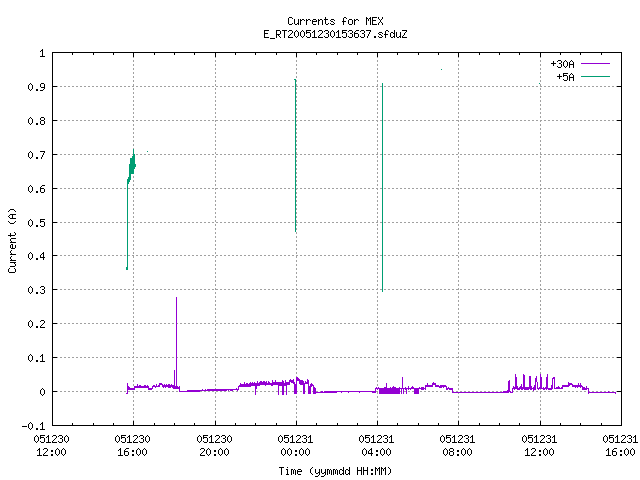The height and width of the screenshot is (480, 640).
Task: Click the x-axis label 051231 08:00
Action: (x=457, y=445)
